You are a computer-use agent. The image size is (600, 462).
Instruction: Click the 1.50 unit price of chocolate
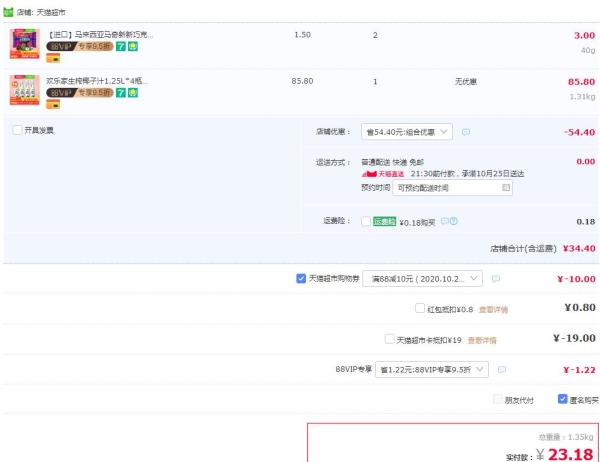click(x=302, y=34)
